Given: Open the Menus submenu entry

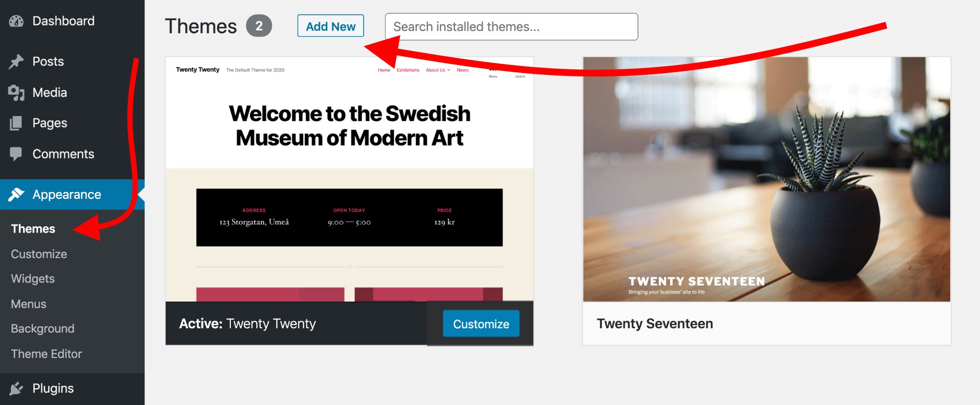Looking at the screenshot, I should [29, 304].
